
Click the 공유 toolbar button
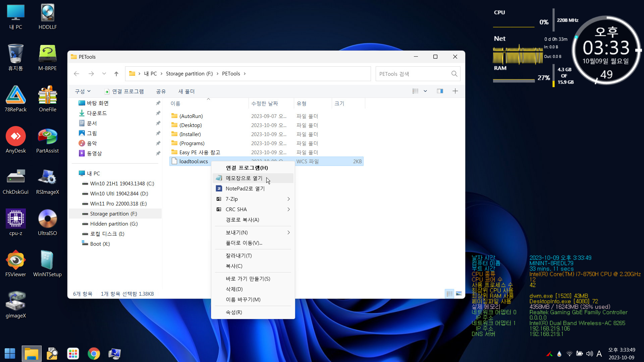point(161,91)
